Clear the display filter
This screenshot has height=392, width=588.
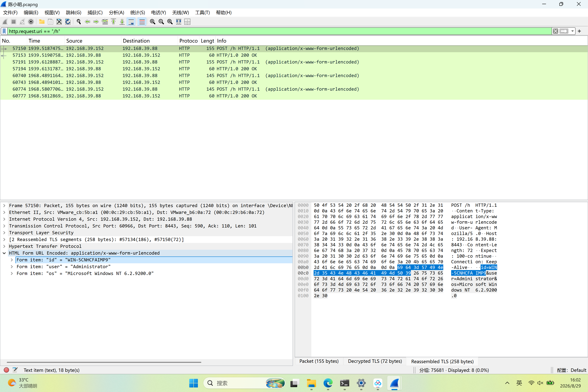tap(556, 31)
